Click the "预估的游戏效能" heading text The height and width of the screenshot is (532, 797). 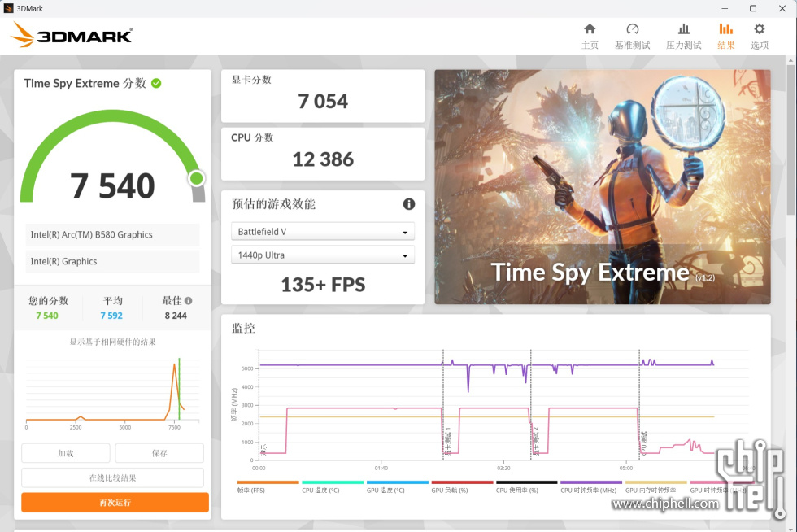[x=273, y=204]
